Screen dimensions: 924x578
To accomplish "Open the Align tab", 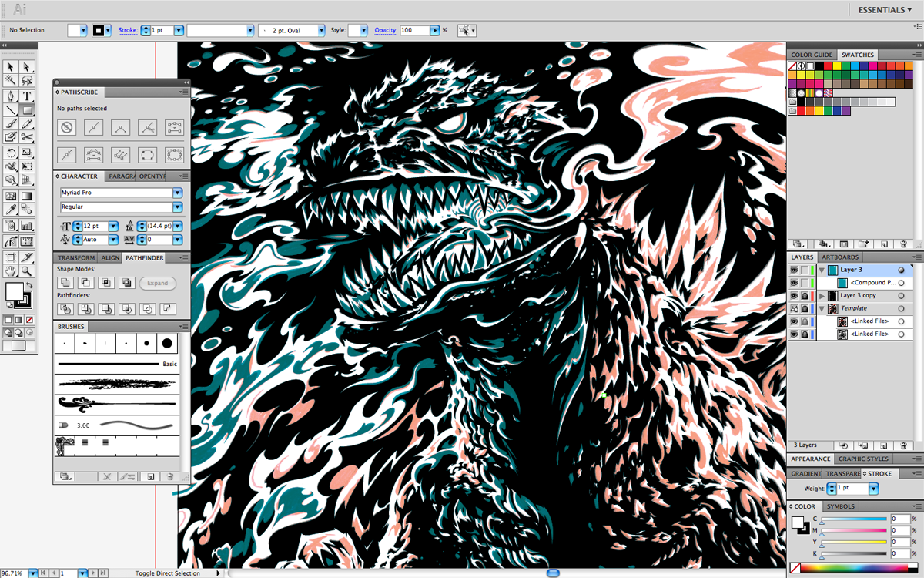I will click(x=110, y=258).
